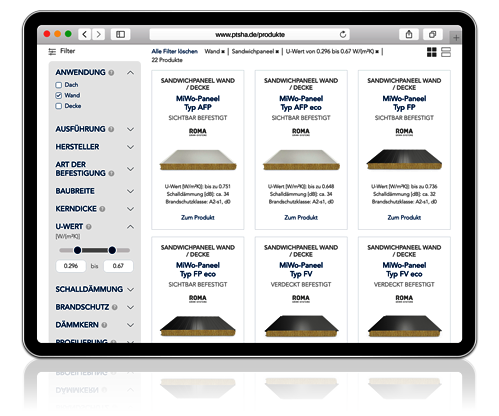Click the black Typ FP panel image
499x416 pixels.
404,159
